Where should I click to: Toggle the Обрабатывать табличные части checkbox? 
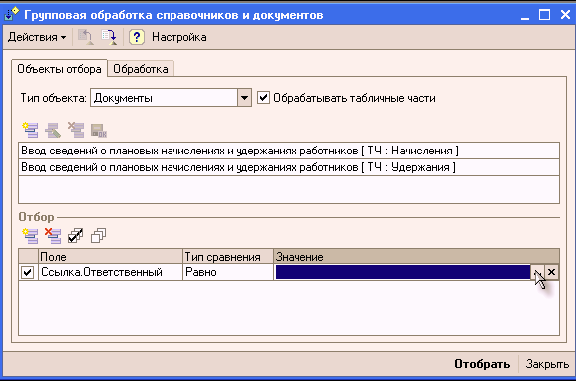(263, 98)
